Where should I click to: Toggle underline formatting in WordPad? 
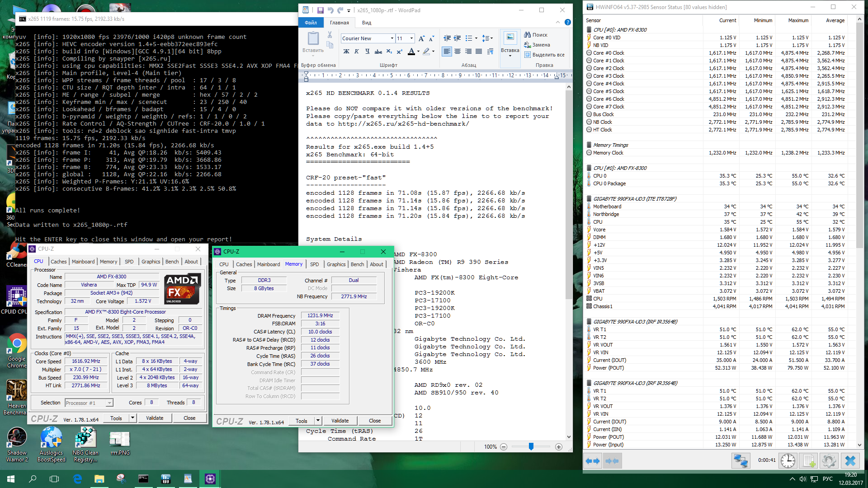(x=367, y=52)
